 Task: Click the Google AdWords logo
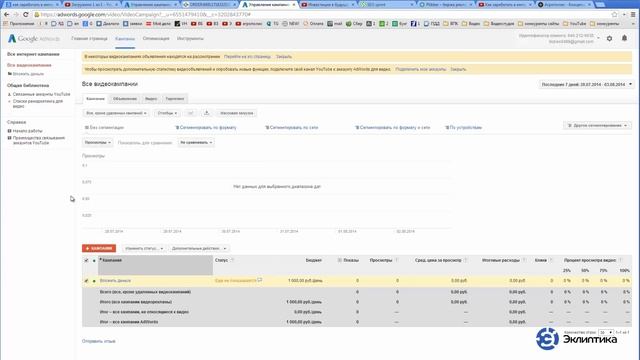pos(34,38)
